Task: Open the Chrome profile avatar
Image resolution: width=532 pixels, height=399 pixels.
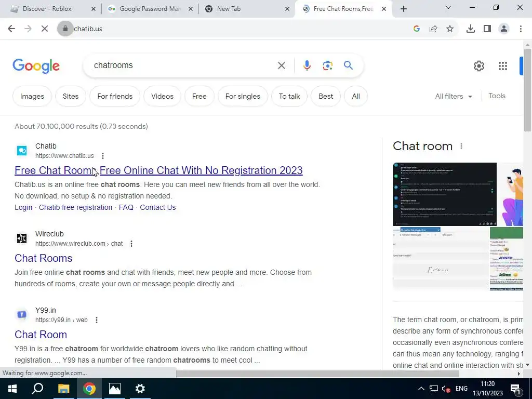Action: pyautogui.click(x=504, y=29)
